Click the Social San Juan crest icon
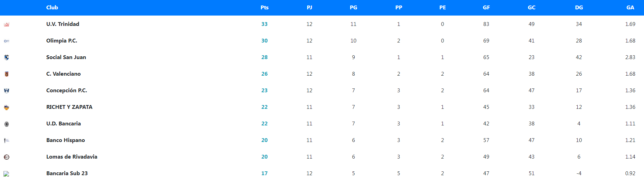Screen dimensions: 644x180 pyautogui.click(x=7, y=57)
